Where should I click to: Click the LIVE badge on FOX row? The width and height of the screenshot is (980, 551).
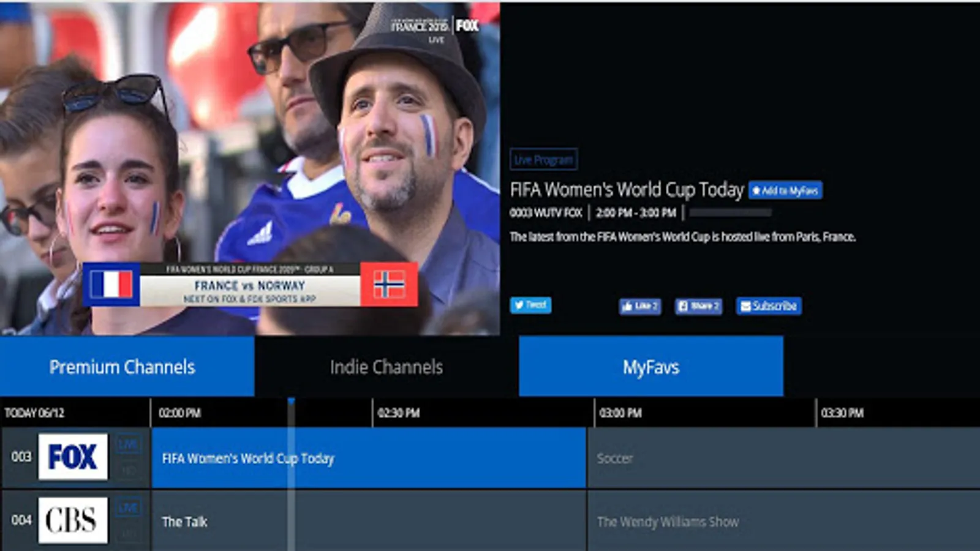pyautogui.click(x=128, y=445)
